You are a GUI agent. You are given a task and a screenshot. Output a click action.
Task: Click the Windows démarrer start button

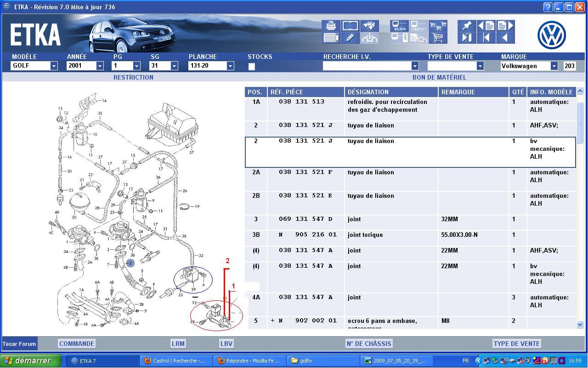pos(31,361)
